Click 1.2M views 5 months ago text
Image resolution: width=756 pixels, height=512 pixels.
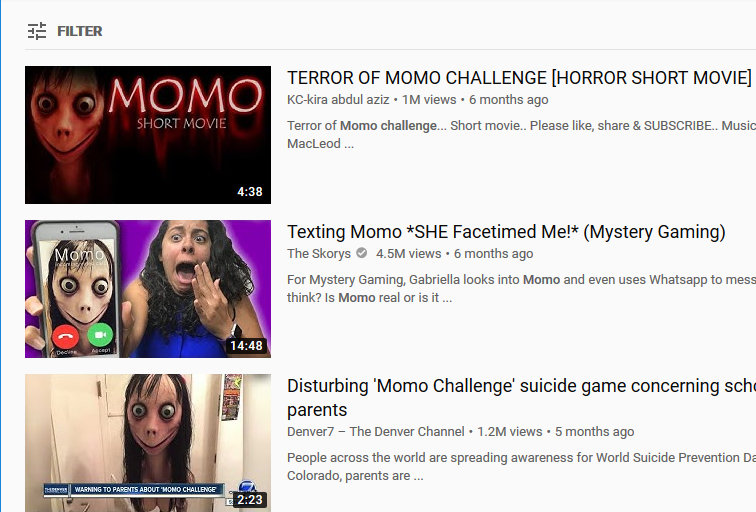coord(555,431)
